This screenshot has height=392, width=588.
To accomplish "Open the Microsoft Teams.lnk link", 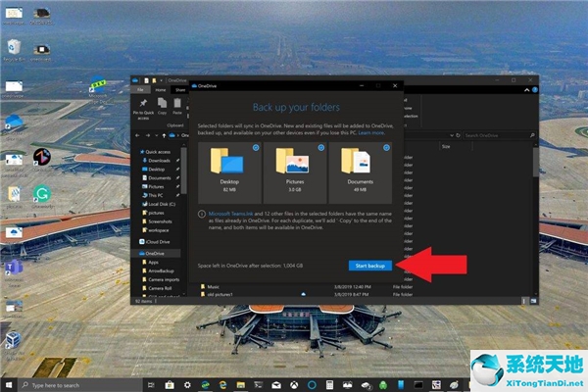I will pos(230,214).
